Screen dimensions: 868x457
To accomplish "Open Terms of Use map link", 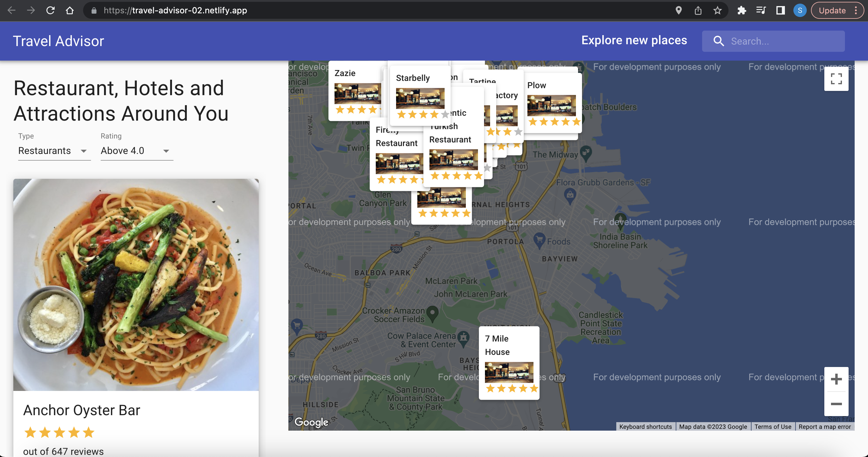I will point(773,427).
